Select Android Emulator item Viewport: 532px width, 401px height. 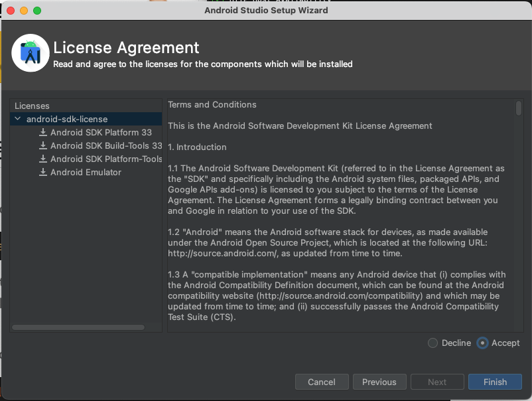coord(86,172)
